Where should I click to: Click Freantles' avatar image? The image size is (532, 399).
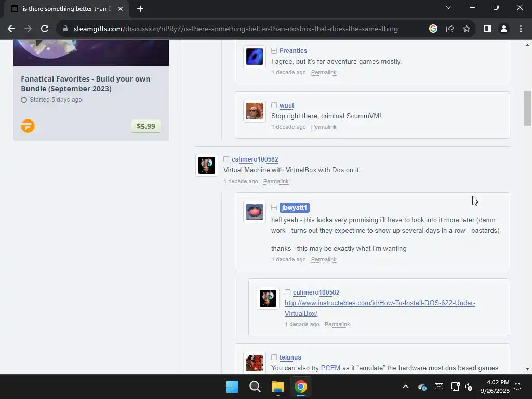[255, 57]
